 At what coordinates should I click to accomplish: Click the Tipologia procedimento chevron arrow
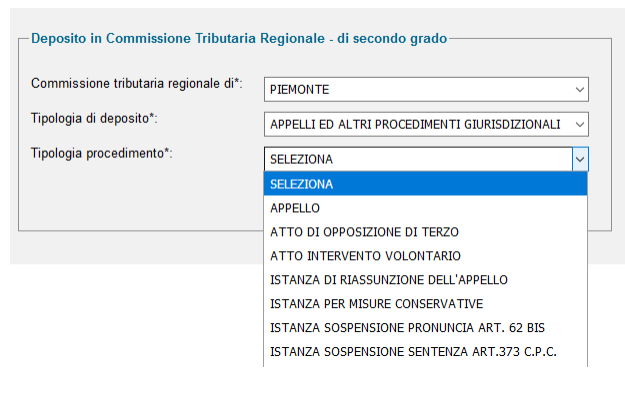tap(580, 159)
